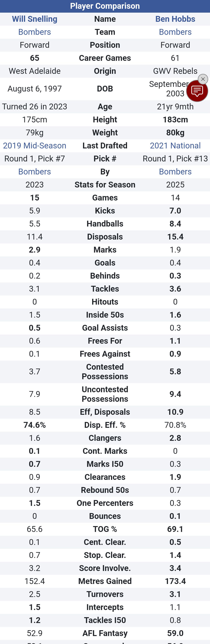Click Hobbs' 2025 season cell
This screenshot has height=644, width=210.
point(175,185)
